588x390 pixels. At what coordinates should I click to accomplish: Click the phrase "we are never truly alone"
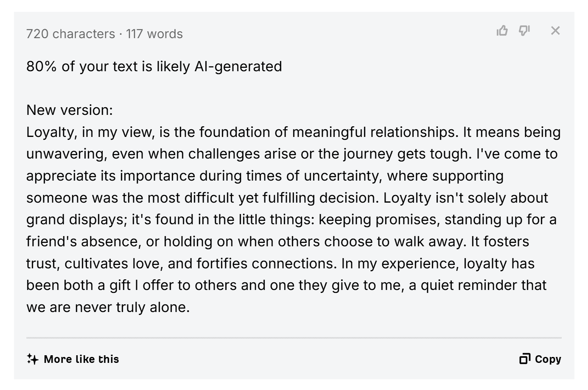(x=108, y=307)
